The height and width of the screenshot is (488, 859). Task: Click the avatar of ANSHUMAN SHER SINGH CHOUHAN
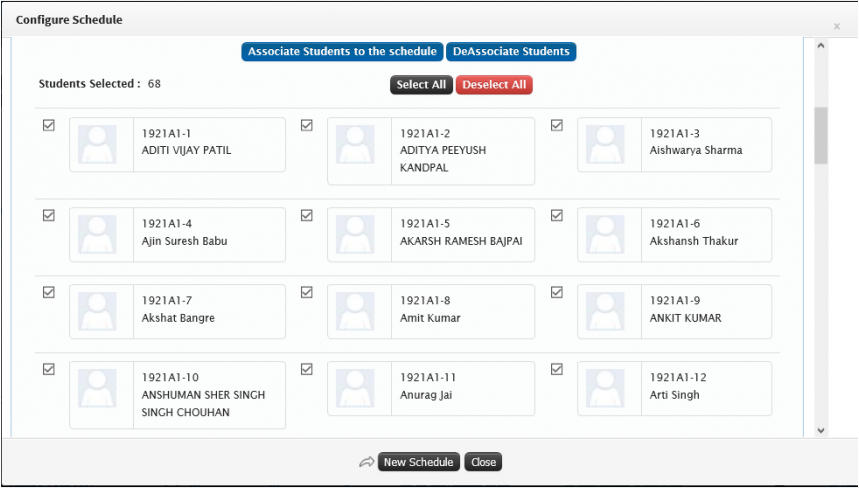pos(97,388)
